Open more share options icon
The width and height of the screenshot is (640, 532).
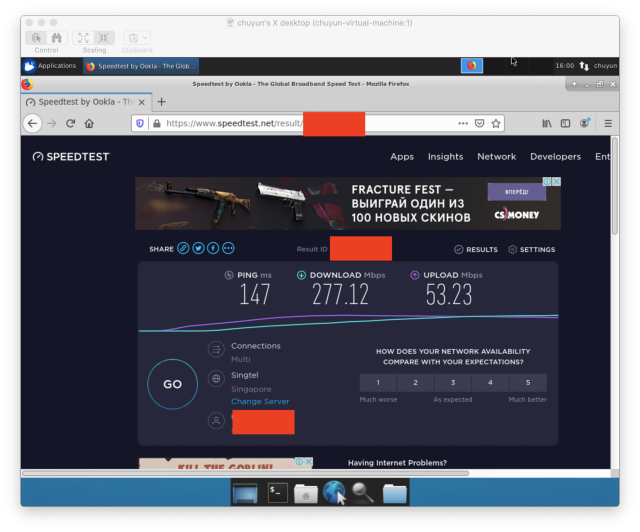(x=228, y=248)
